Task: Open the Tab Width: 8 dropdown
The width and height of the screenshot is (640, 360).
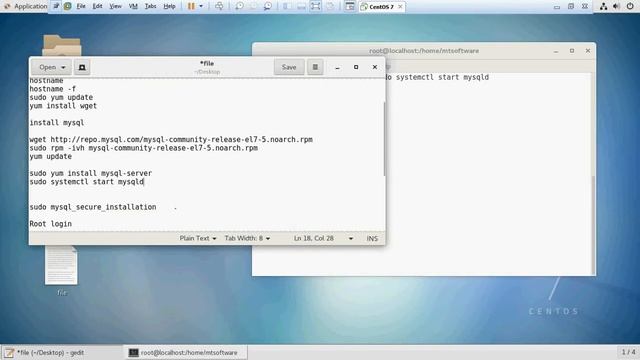Action: tap(247, 238)
